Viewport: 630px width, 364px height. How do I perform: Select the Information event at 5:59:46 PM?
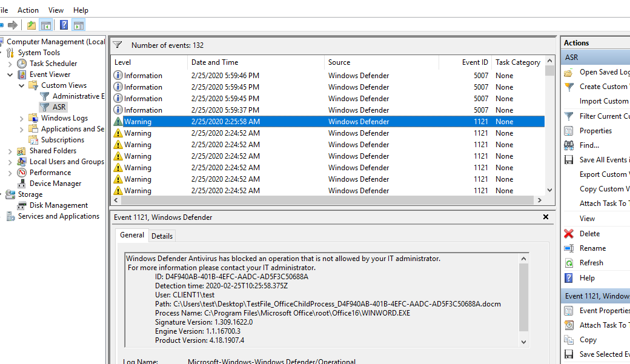328,76
